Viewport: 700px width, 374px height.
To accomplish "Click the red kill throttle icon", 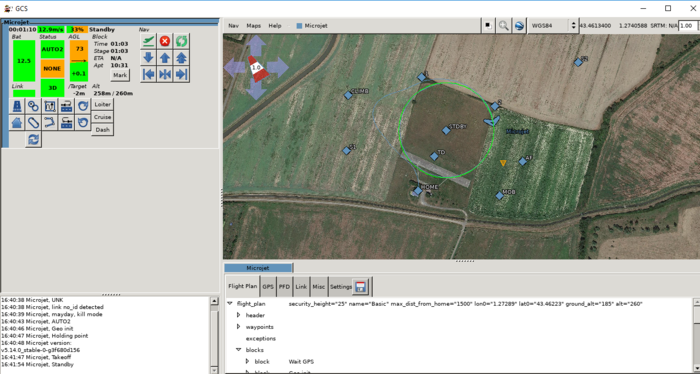I will (165, 42).
